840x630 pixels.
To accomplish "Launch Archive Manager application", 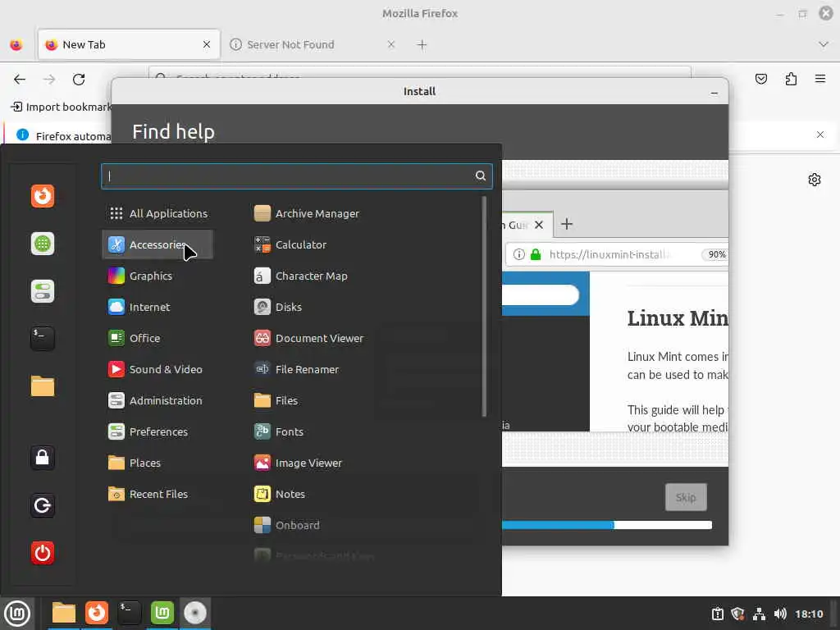I will pyautogui.click(x=307, y=213).
